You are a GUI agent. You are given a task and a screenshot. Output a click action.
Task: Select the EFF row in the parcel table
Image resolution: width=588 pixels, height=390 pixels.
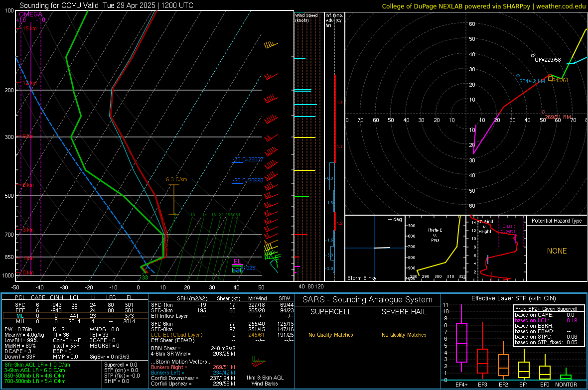coord(74,310)
